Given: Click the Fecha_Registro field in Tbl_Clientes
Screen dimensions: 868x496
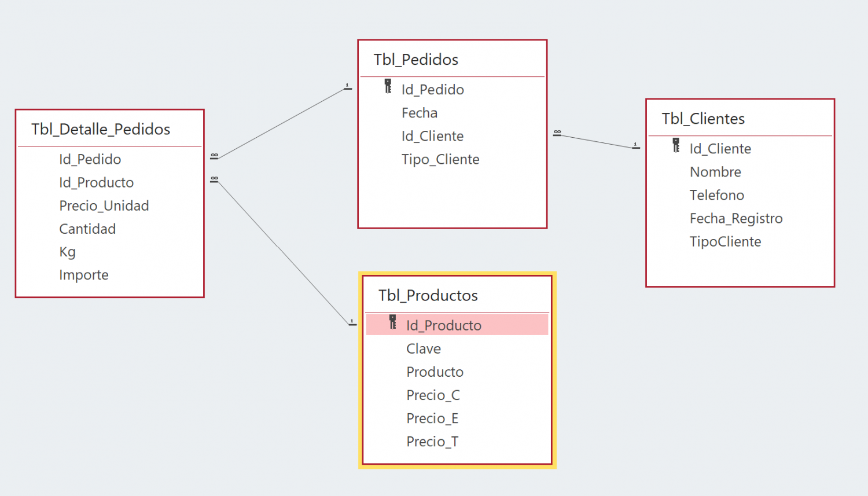Looking at the screenshot, I should click(736, 219).
